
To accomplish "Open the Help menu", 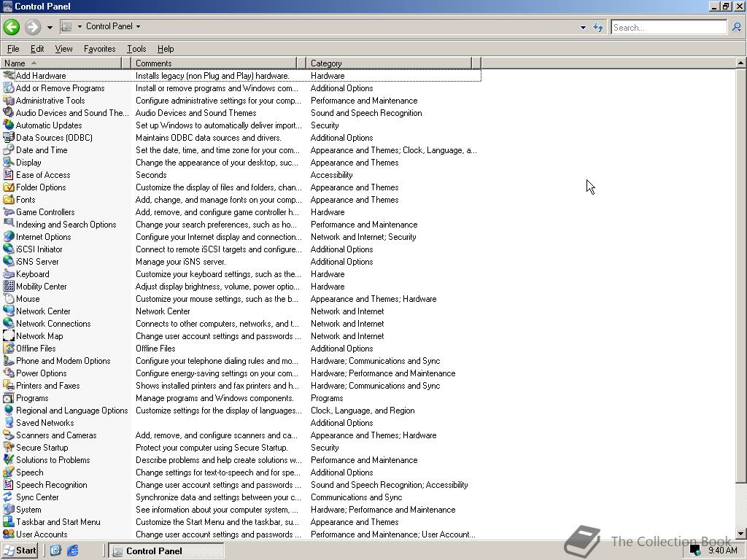I will 166,49.
